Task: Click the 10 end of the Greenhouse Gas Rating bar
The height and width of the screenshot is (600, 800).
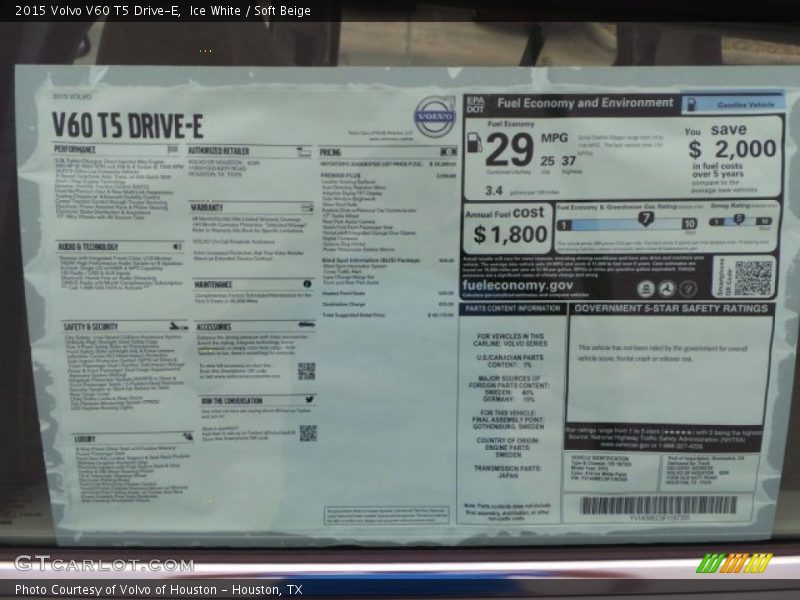Action: pos(689,223)
